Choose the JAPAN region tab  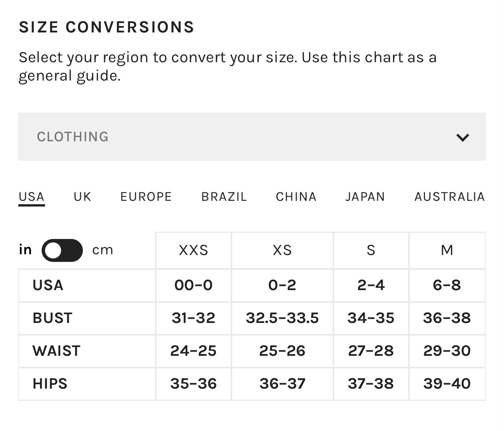pyautogui.click(x=365, y=197)
